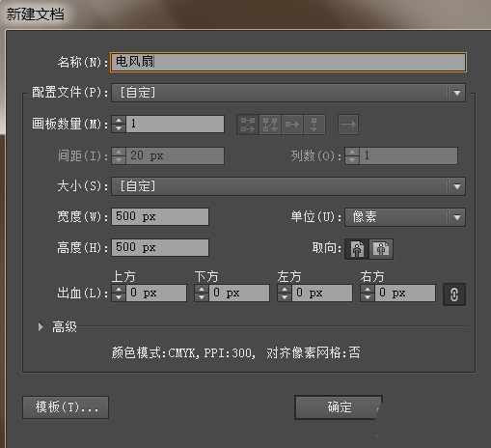
Task: Increase 右方 right bleed with up arrow
Action: [368, 289]
